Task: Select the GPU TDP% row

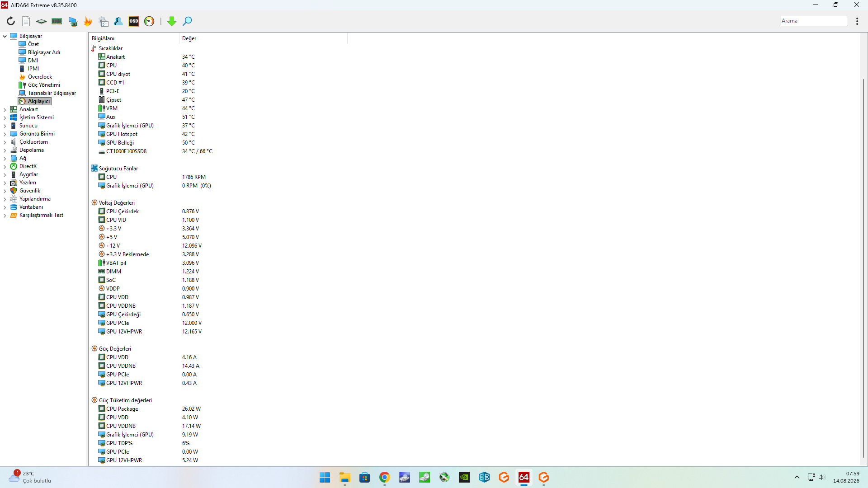Action: pyautogui.click(x=119, y=443)
